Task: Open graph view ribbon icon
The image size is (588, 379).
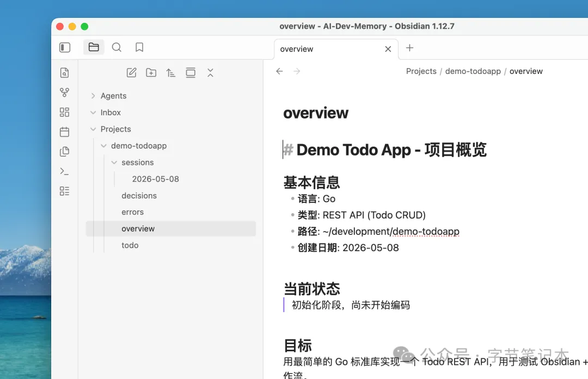Action: coord(64,92)
